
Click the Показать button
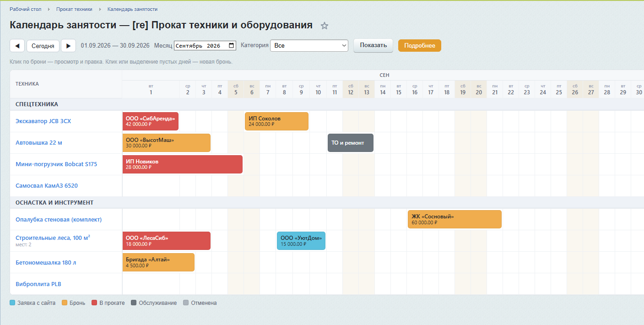coord(373,45)
